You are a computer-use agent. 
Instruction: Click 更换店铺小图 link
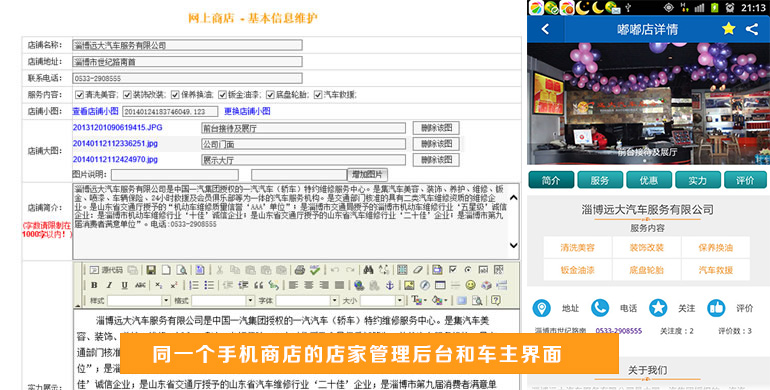pos(247,111)
